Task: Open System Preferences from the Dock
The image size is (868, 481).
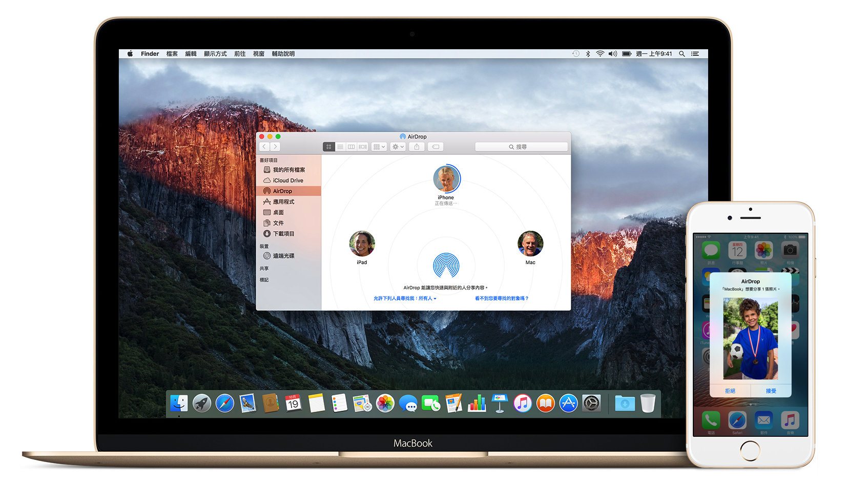Action: click(591, 404)
